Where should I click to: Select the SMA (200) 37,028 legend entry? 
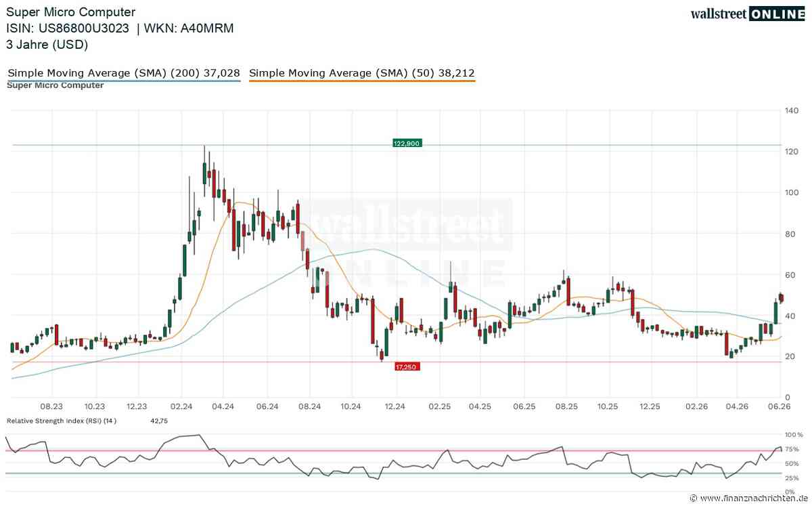pyautogui.click(x=124, y=73)
